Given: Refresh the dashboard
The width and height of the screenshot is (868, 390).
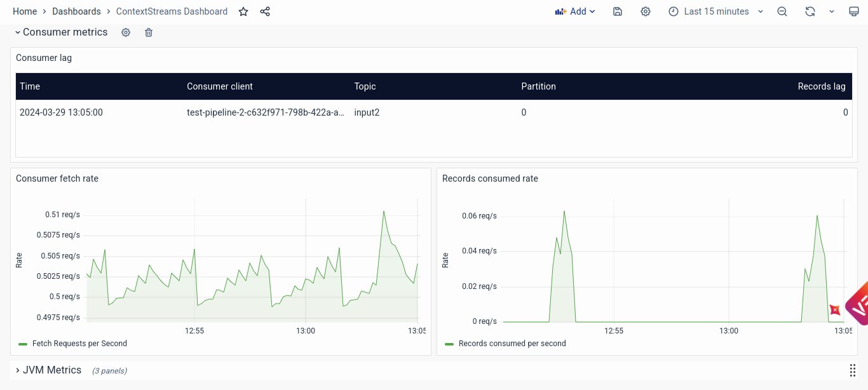Looking at the screenshot, I should [810, 11].
